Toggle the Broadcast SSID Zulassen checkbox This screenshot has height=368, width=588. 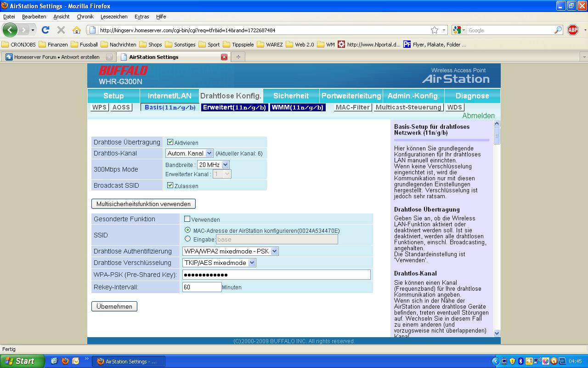(170, 185)
